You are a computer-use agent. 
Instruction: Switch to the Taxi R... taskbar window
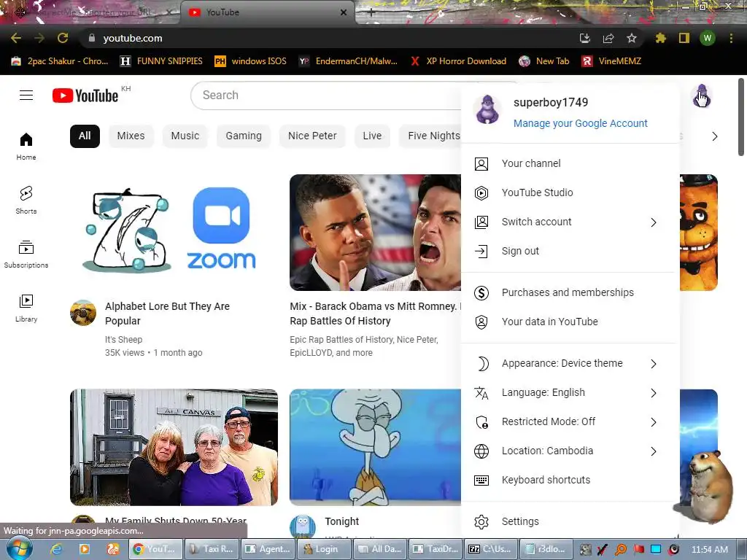(x=212, y=549)
